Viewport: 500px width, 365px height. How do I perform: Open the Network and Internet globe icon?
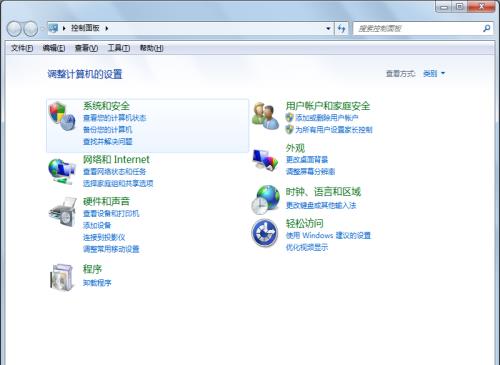coord(62,171)
